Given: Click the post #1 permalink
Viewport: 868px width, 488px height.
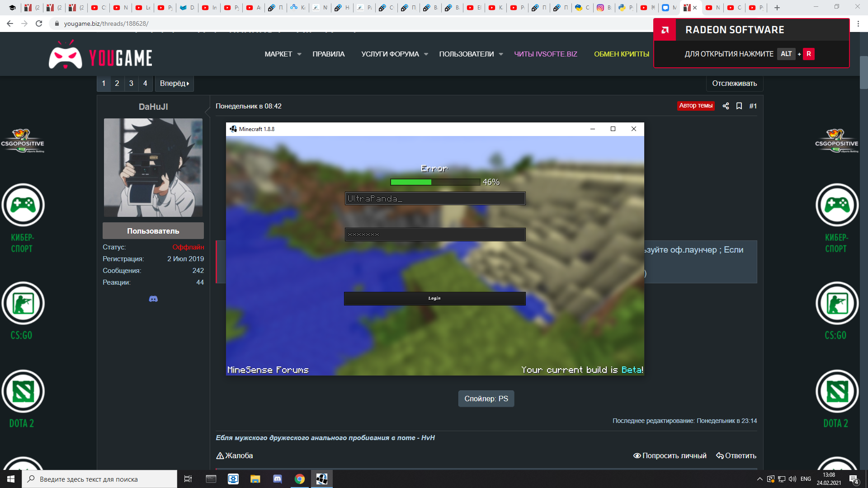Looking at the screenshot, I should [753, 106].
